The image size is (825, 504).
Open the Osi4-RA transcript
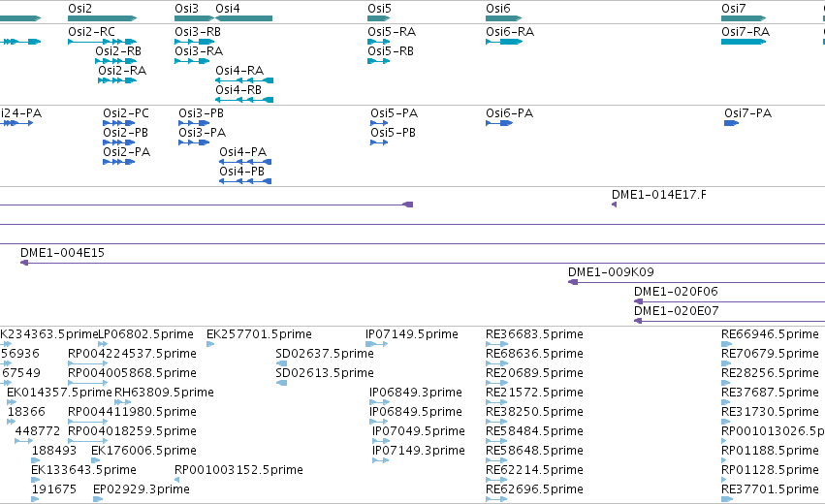click(244, 80)
